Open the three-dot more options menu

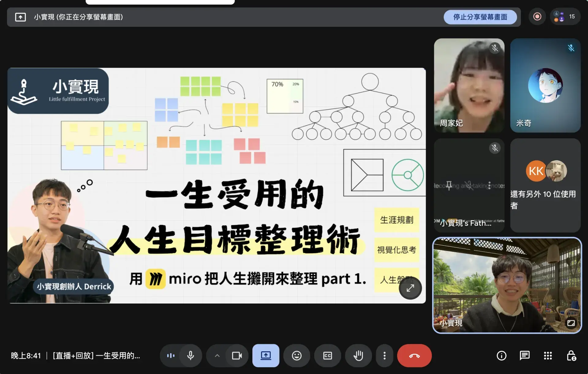click(384, 356)
